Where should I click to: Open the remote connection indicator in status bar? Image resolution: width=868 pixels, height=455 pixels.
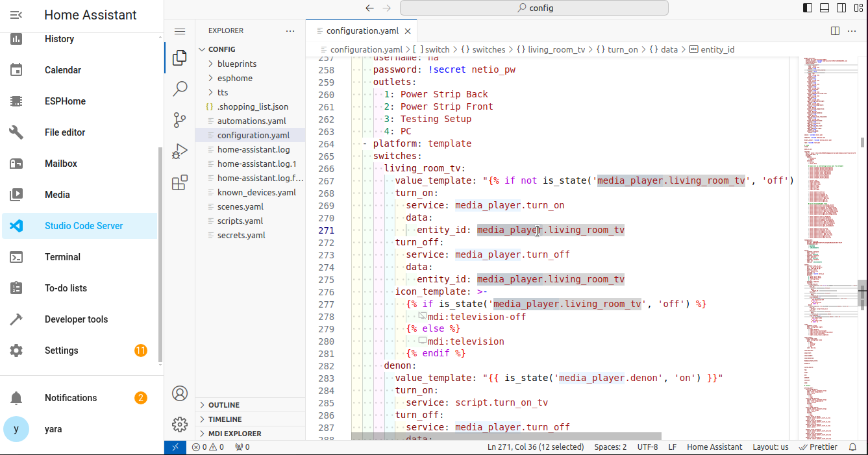tap(175, 447)
